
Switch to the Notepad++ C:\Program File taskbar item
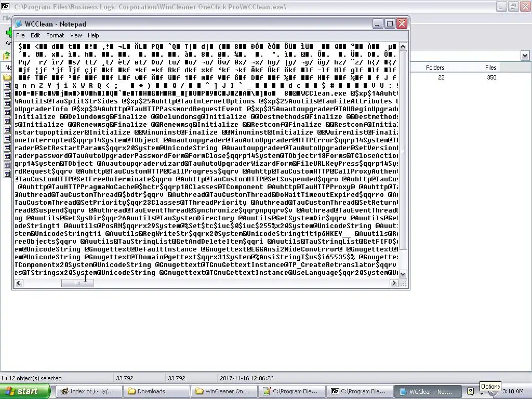coord(291,391)
